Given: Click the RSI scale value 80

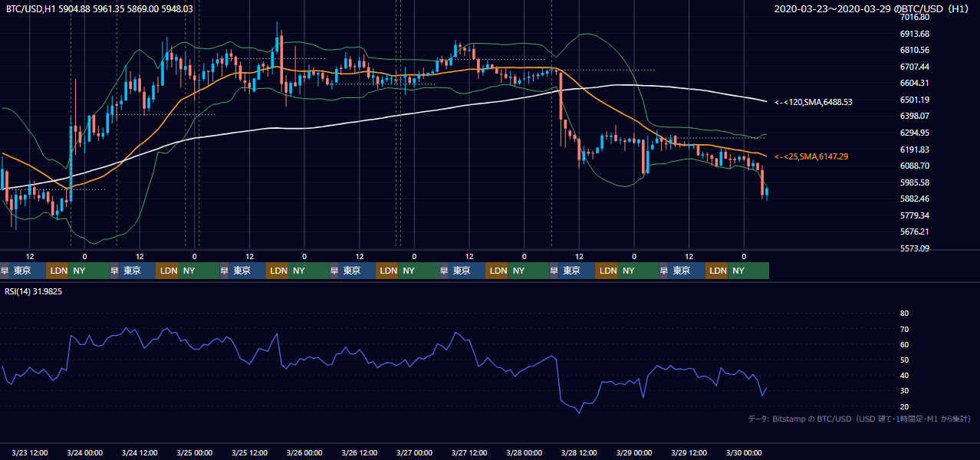Looking at the screenshot, I should pos(904,314).
